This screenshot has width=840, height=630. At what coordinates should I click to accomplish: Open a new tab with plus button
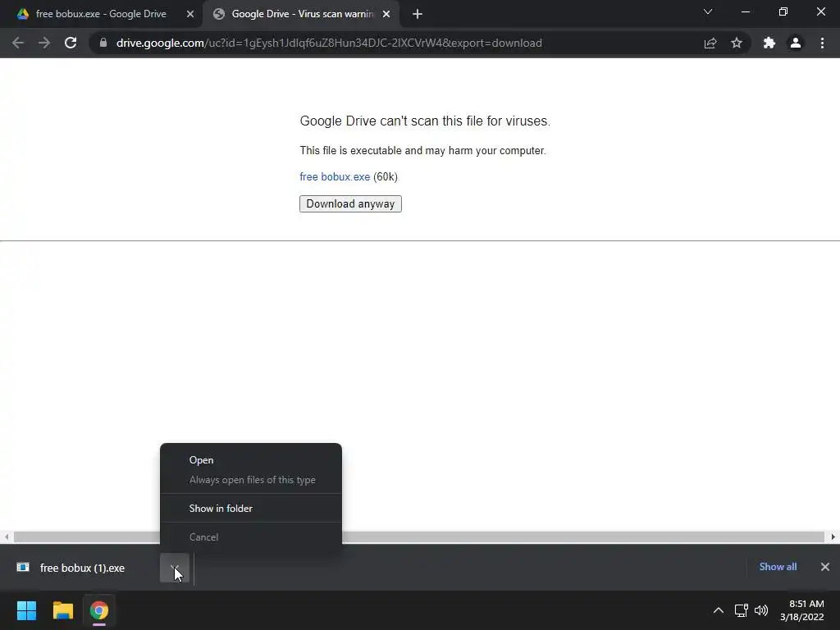tap(418, 14)
